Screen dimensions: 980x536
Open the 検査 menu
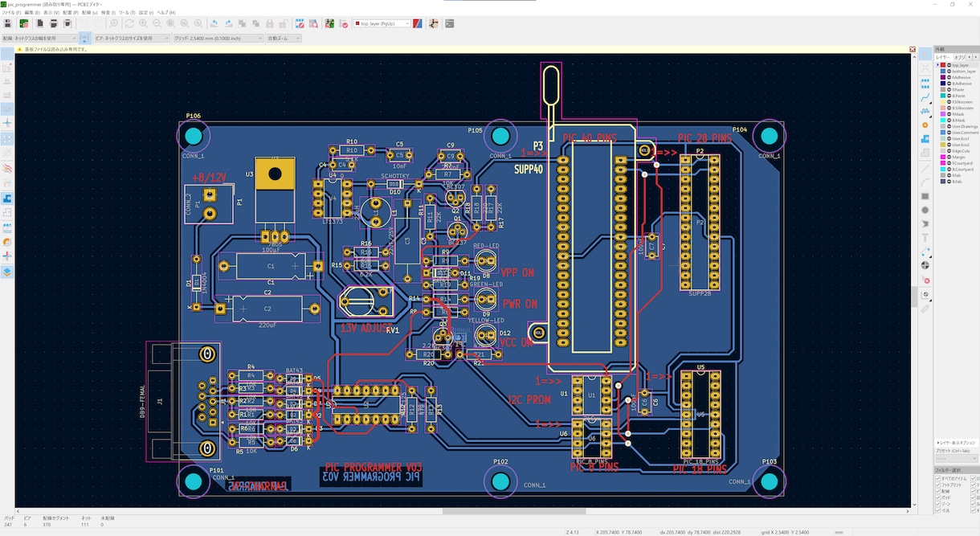pos(106,13)
